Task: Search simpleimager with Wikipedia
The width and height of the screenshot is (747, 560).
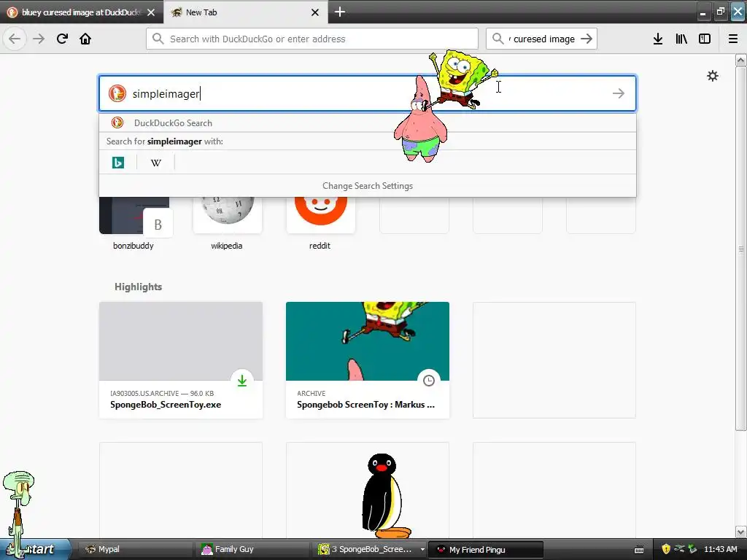Action: [x=156, y=163]
